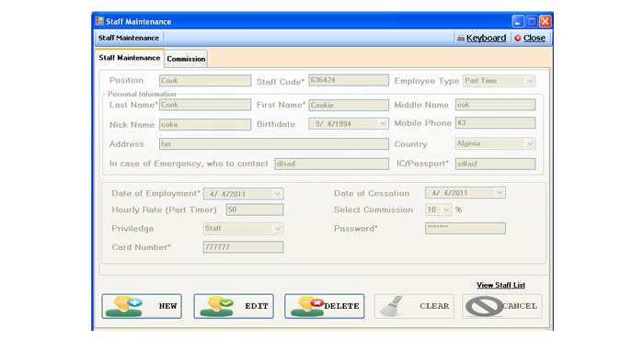644x341 pixels.
Task: Click the prohibited sign icon on CANCEL
Action: coord(484,306)
